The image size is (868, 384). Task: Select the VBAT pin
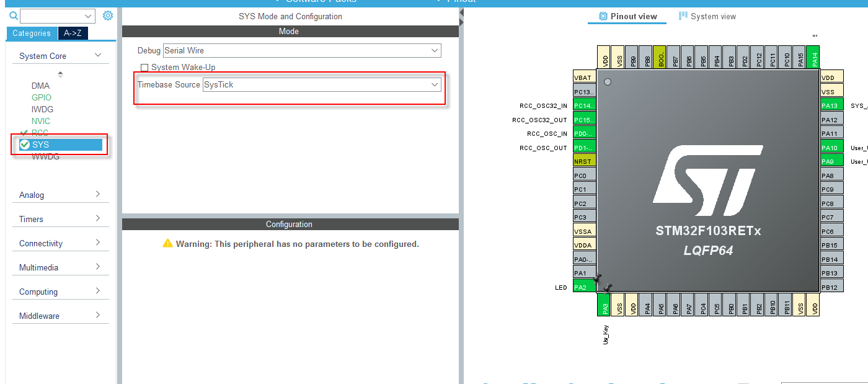pos(585,78)
